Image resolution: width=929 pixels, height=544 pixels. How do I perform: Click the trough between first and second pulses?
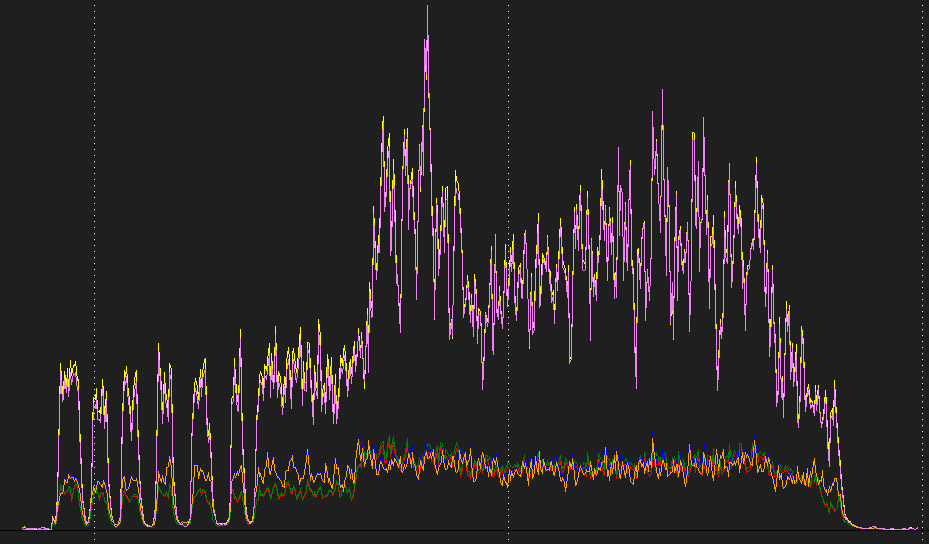(x=86, y=522)
